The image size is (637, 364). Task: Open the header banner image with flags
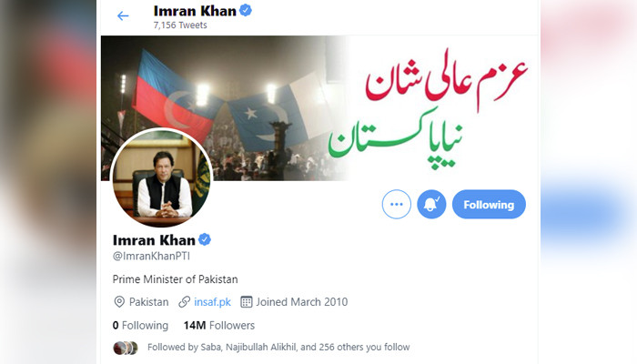319,108
